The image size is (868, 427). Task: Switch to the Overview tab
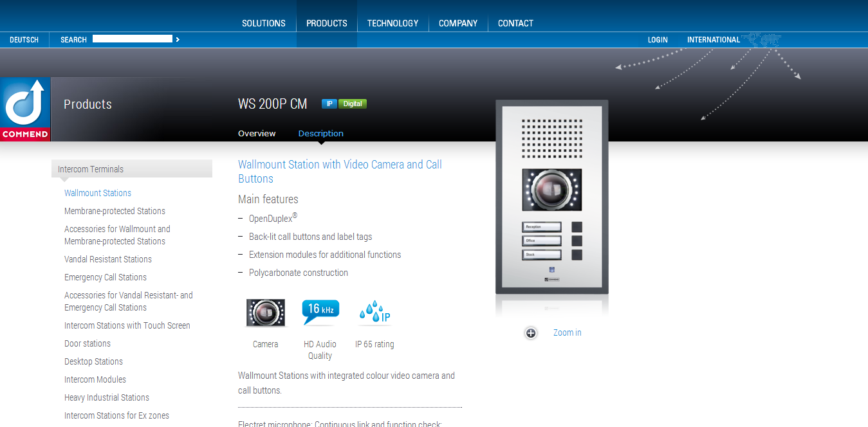coord(257,134)
